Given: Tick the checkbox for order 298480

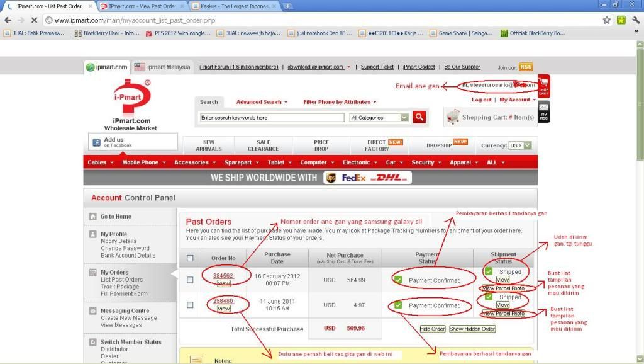Looking at the screenshot, I should click(x=190, y=305).
